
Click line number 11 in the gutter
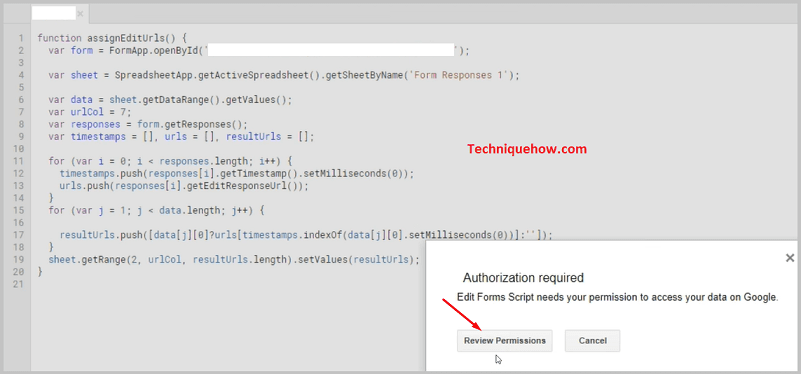pyautogui.click(x=19, y=161)
